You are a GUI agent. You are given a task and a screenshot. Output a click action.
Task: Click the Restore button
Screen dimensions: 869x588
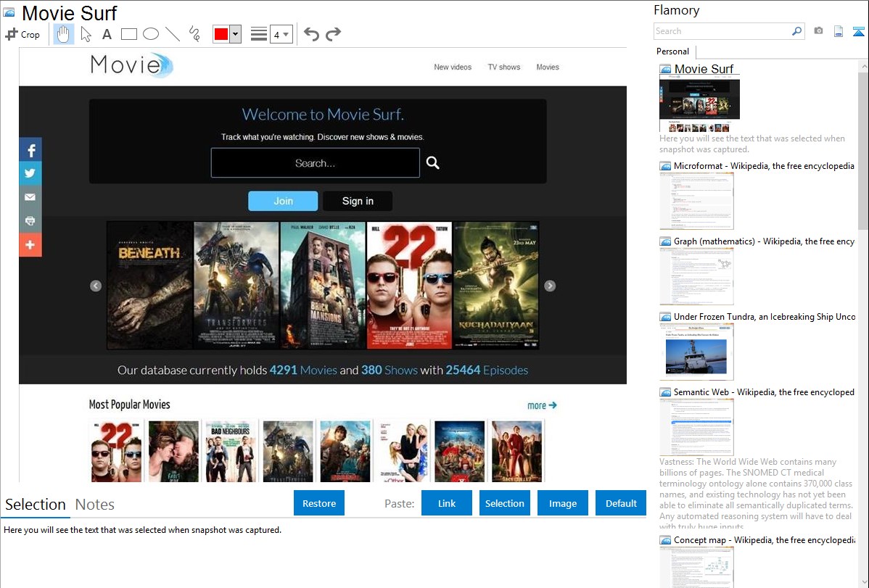(x=319, y=503)
